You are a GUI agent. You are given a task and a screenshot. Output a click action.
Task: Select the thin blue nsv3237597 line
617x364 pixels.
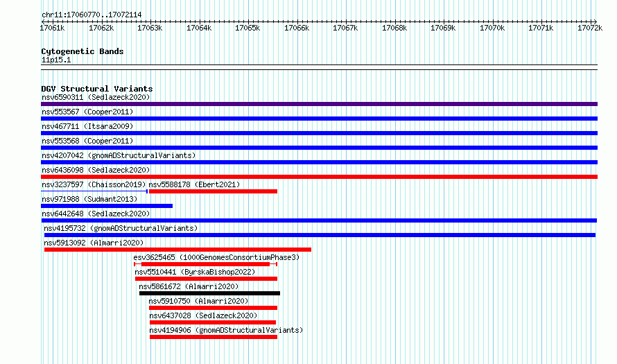point(94,191)
